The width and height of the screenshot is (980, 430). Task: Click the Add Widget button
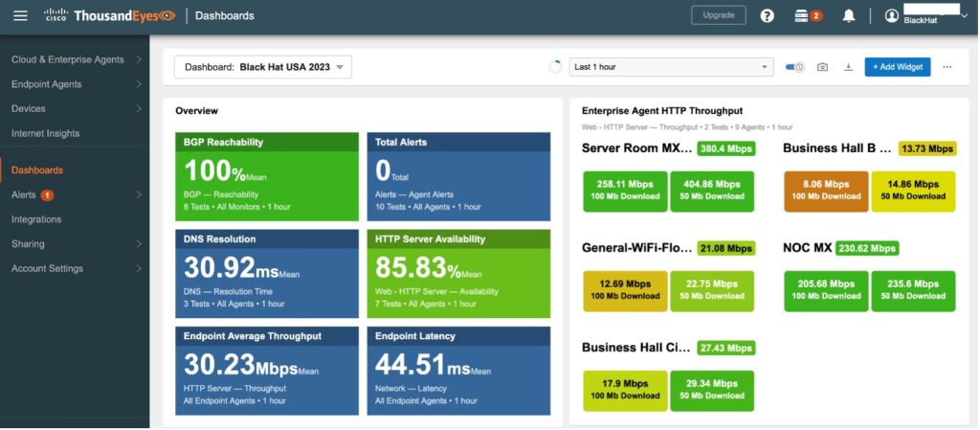pos(897,67)
